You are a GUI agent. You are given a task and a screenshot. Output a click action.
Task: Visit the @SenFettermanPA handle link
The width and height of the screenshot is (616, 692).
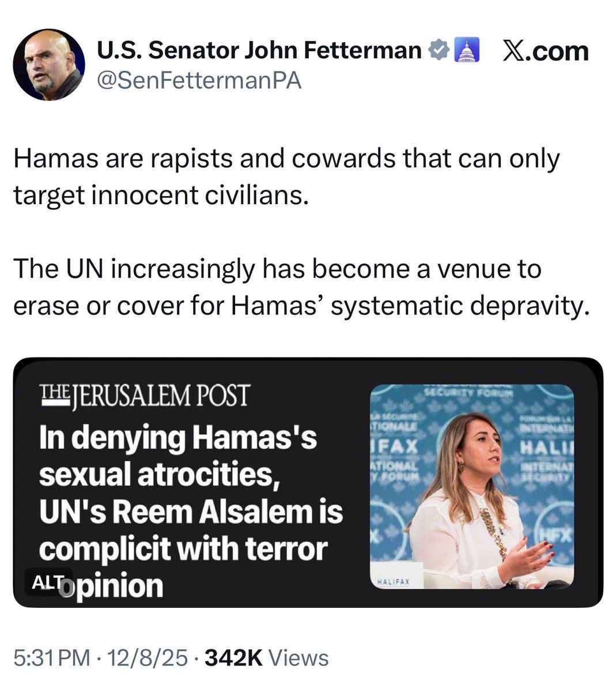click(198, 81)
